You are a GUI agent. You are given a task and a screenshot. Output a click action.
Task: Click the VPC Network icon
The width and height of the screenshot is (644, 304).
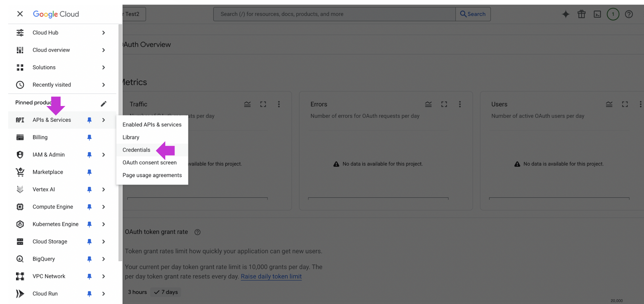point(20,276)
